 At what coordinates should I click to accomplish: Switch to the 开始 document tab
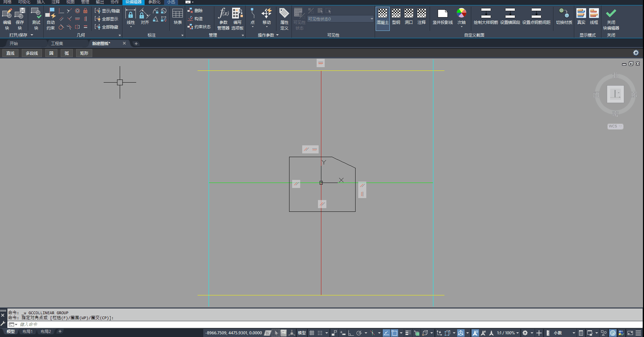tap(14, 44)
